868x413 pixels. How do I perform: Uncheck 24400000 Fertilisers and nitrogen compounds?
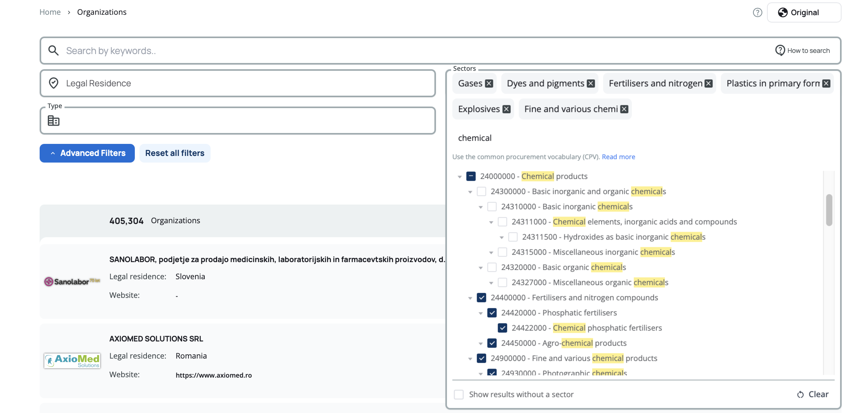pos(481,297)
